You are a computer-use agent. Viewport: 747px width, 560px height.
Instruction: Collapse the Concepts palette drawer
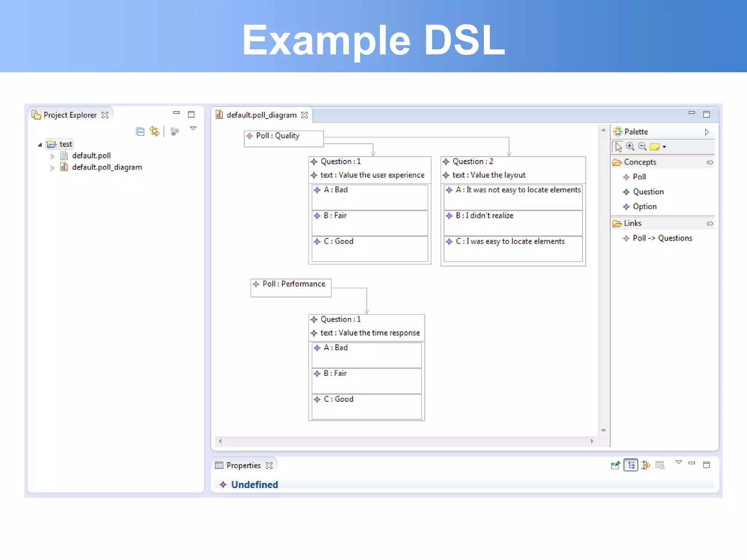point(640,162)
